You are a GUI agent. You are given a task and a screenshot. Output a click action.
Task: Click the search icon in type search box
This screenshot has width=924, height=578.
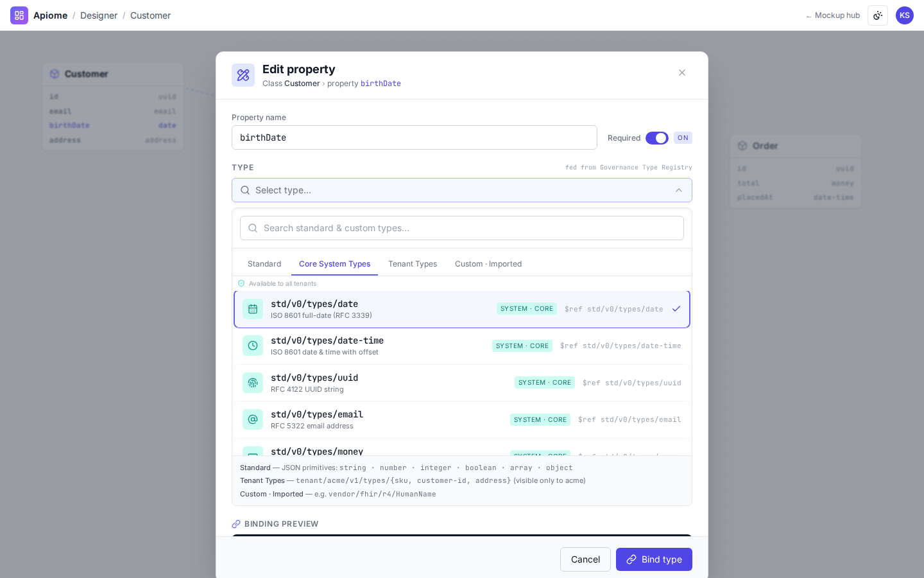tap(253, 228)
